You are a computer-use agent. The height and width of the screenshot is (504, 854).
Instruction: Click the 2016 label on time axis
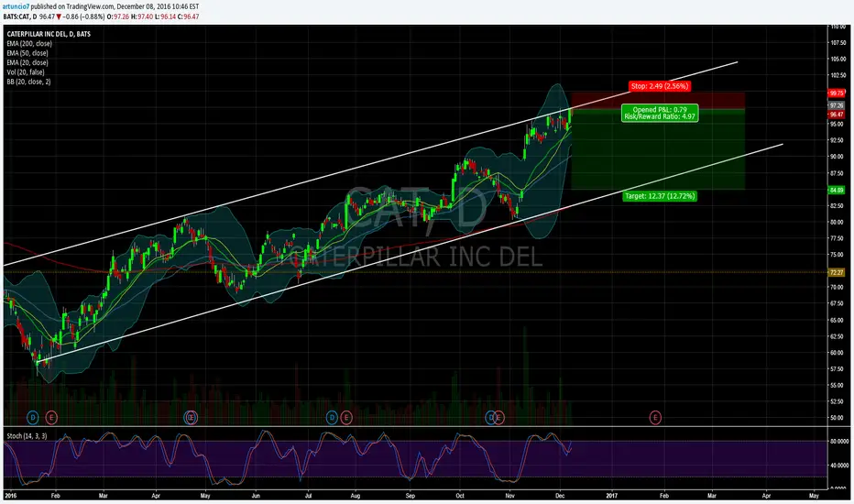10,497
